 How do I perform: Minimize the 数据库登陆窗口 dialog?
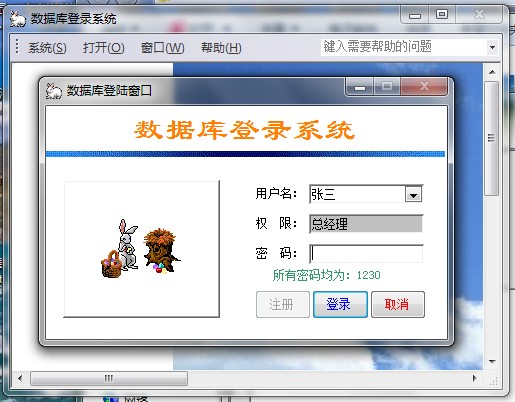(360, 87)
